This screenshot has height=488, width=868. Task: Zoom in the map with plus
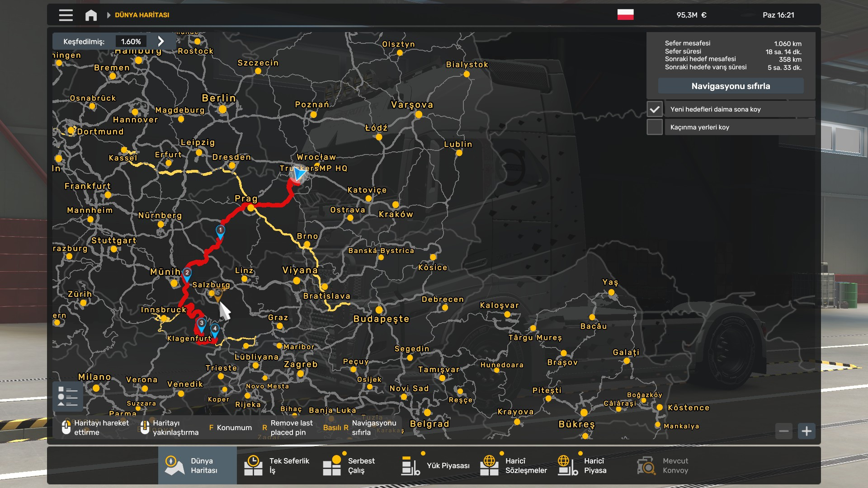tap(807, 431)
